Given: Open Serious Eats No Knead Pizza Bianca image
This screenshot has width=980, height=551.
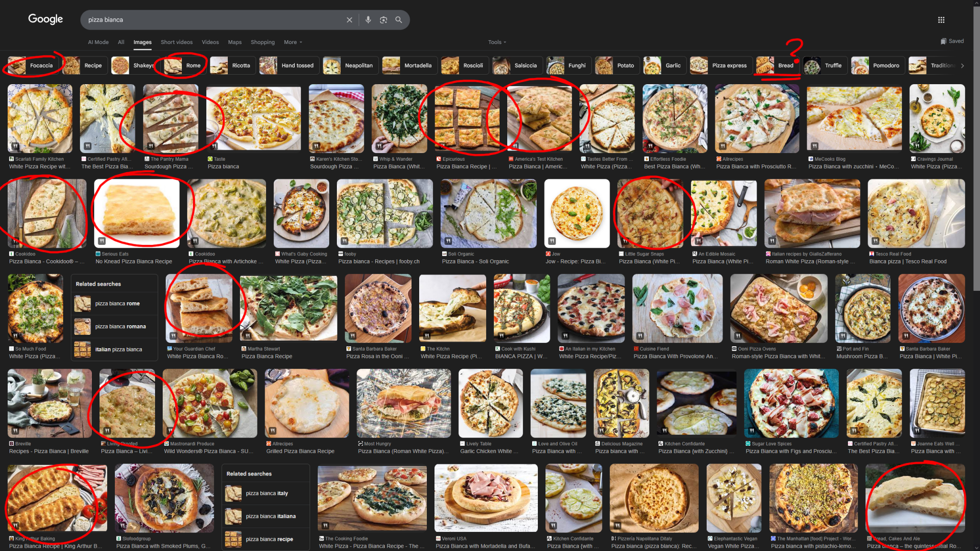Looking at the screenshot, I should (x=137, y=213).
